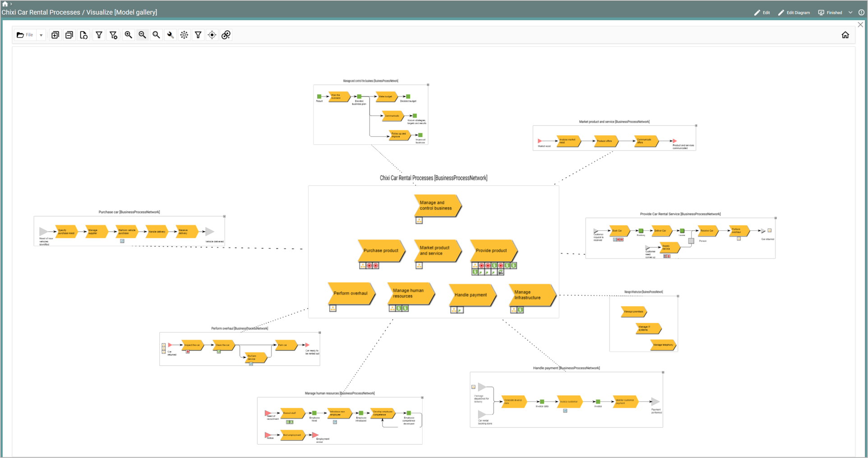Select the Purchase product shape

(x=381, y=251)
